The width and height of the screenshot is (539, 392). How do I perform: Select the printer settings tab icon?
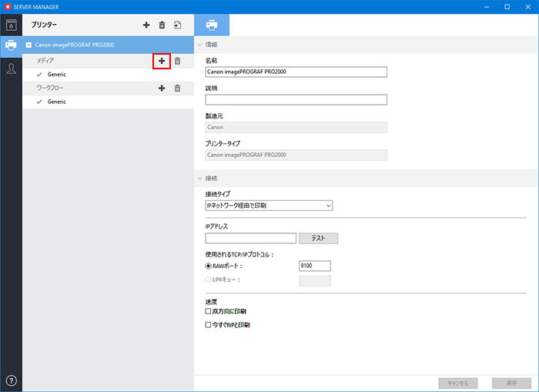[212, 25]
